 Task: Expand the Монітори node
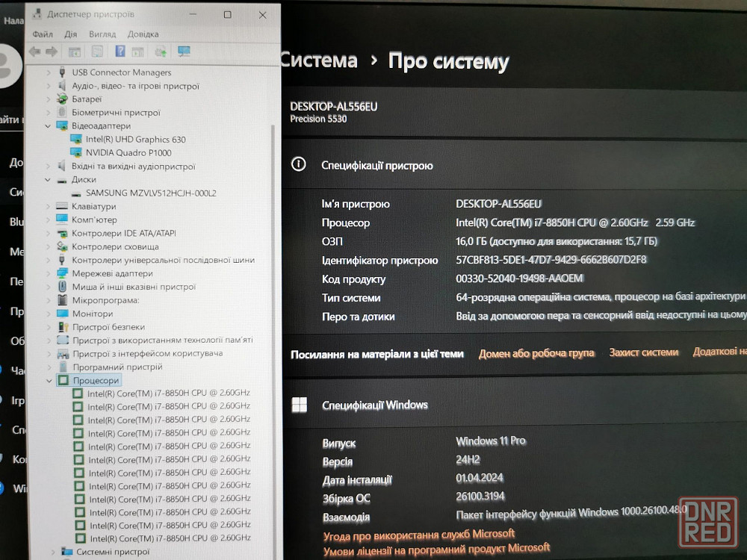48,314
